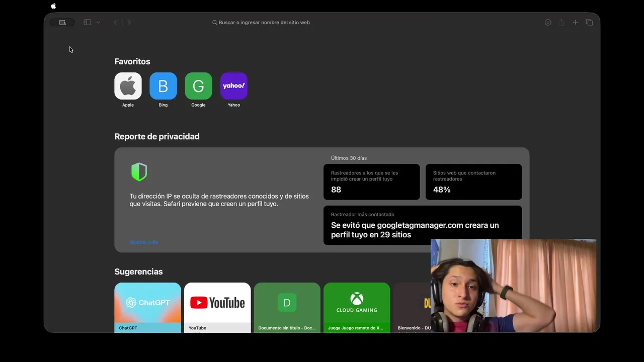Screen dimensions: 644x362
Task: Click the Favoritos heading
Action: [132, 61]
